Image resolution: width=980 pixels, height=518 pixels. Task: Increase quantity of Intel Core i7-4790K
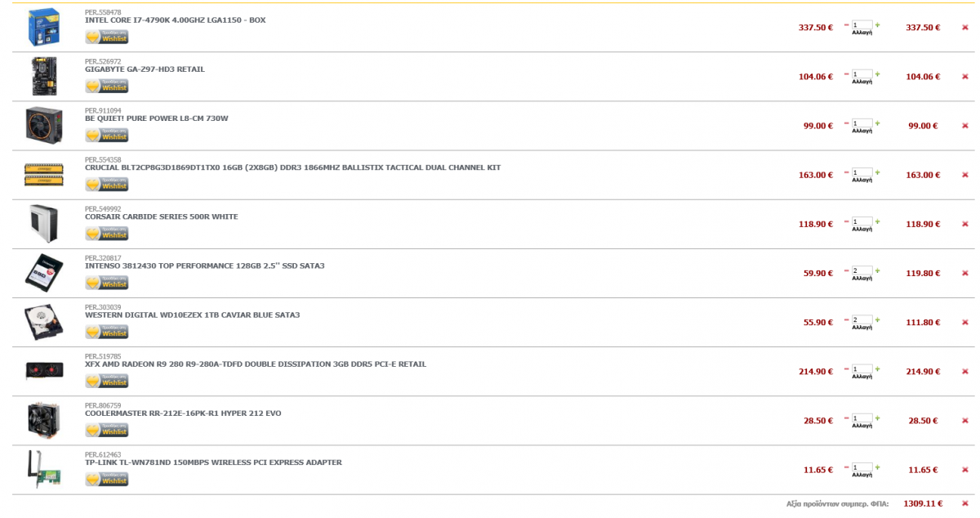click(x=878, y=25)
